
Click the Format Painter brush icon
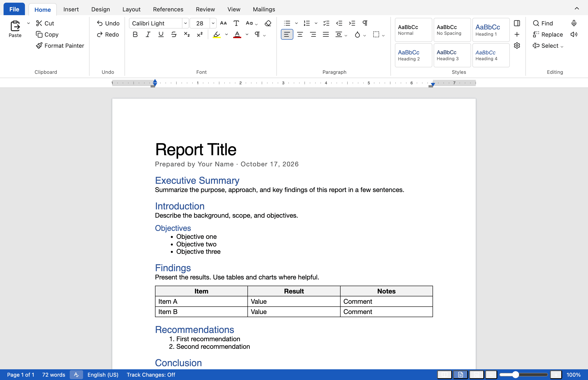pos(39,46)
